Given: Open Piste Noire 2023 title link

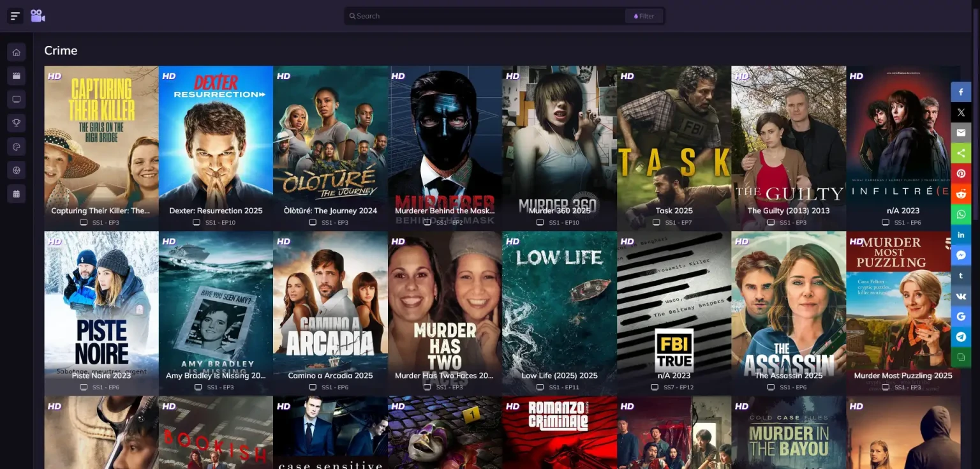Looking at the screenshot, I should click(101, 376).
